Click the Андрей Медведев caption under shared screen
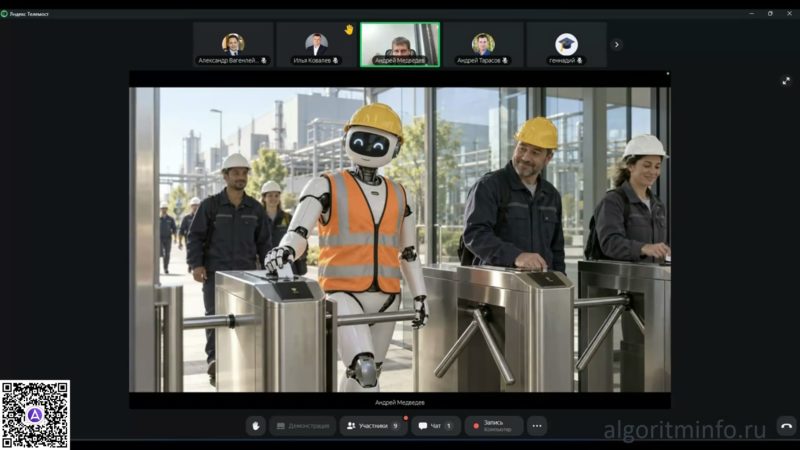Screen dimensions: 800x450 pyautogui.click(x=400, y=403)
